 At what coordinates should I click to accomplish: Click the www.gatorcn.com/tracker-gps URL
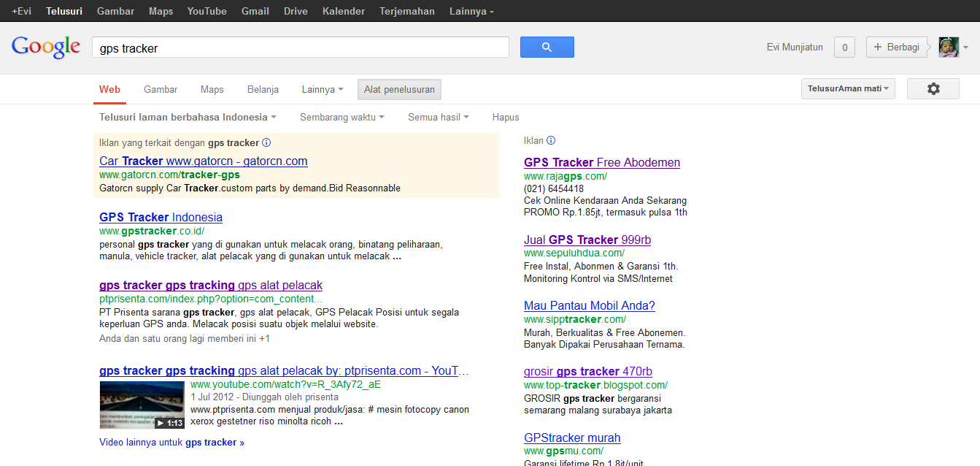169,175
